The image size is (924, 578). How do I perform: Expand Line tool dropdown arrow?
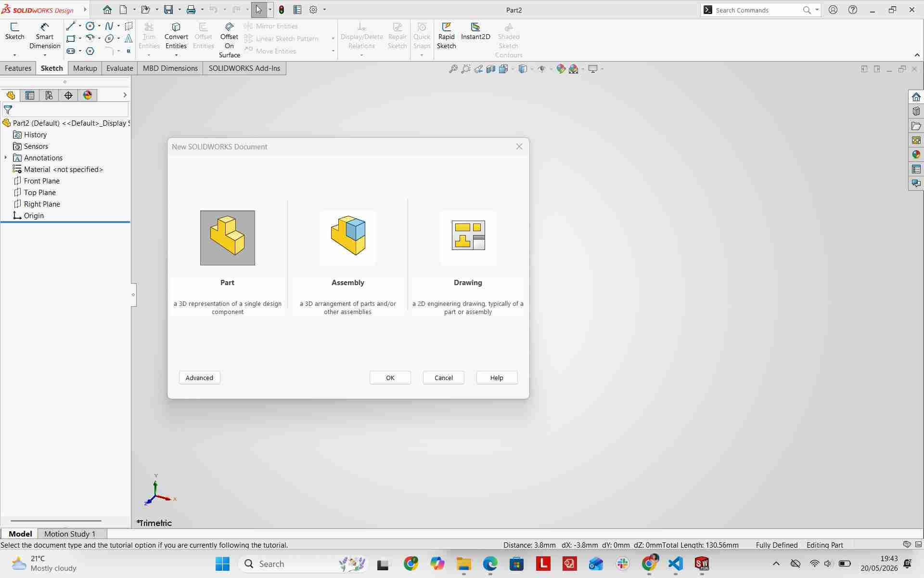80,26
